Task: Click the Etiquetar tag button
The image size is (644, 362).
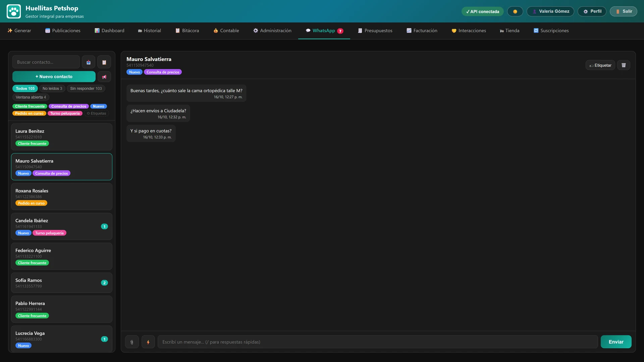Action: [x=600, y=65]
